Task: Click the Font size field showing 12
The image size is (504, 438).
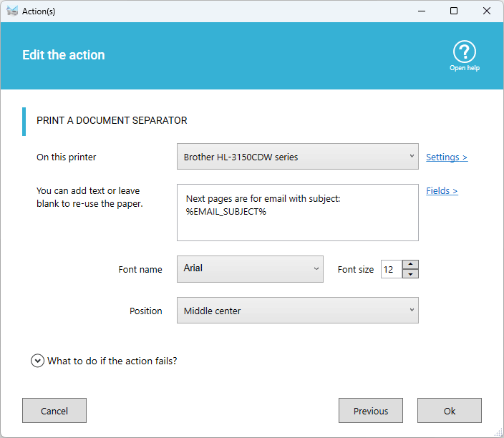Action: pyautogui.click(x=391, y=269)
